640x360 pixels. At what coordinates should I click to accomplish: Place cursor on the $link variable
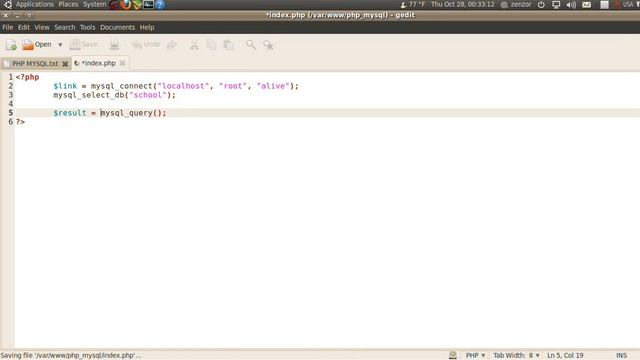coord(65,86)
